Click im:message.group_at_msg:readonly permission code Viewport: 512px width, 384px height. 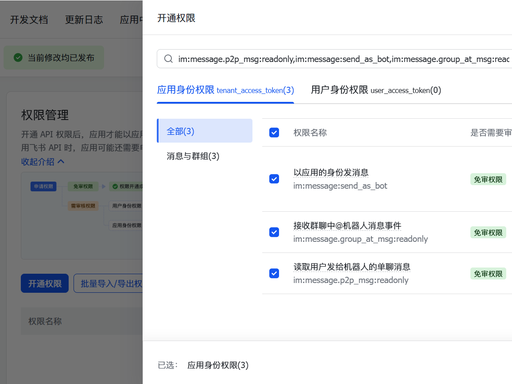360,239
